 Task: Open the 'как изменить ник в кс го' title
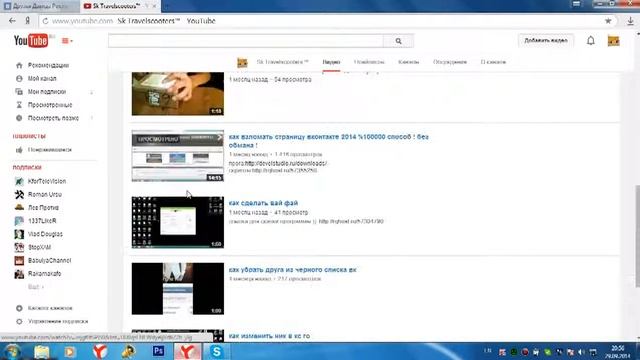(269, 336)
